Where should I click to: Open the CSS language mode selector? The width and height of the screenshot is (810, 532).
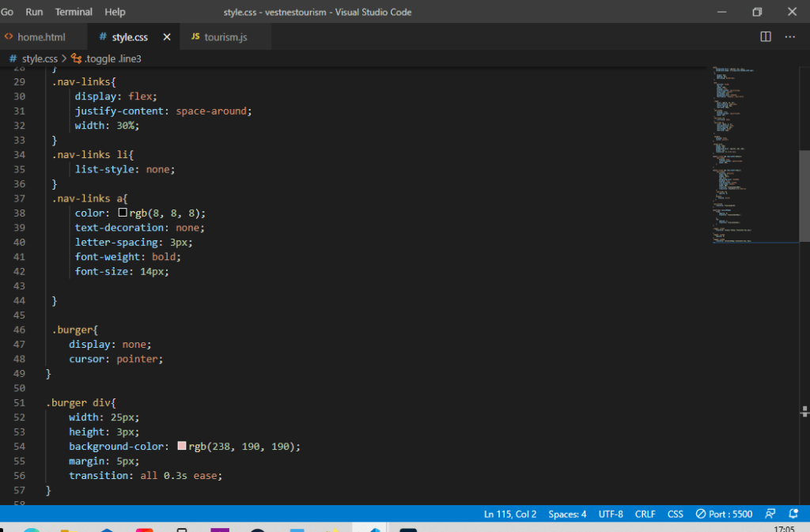(x=676, y=514)
